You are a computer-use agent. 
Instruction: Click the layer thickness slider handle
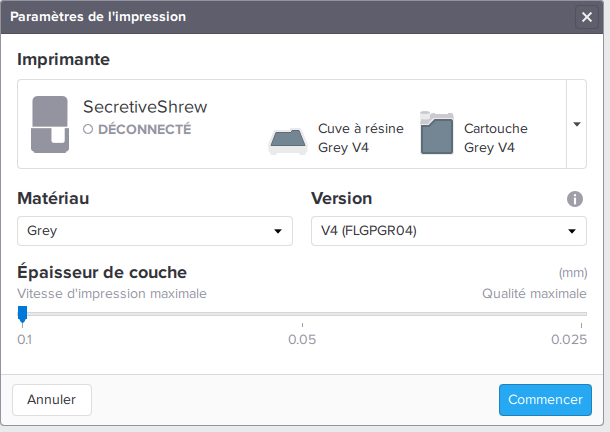[22, 315]
